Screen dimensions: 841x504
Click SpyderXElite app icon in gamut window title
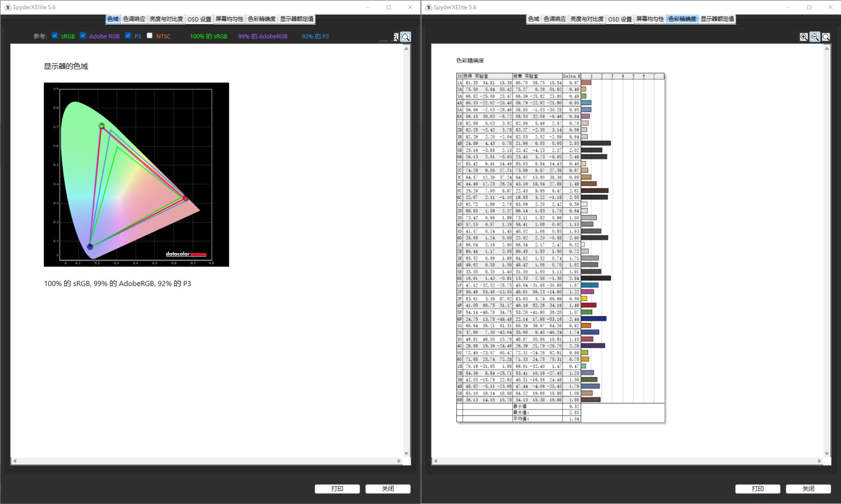click(x=8, y=7)
